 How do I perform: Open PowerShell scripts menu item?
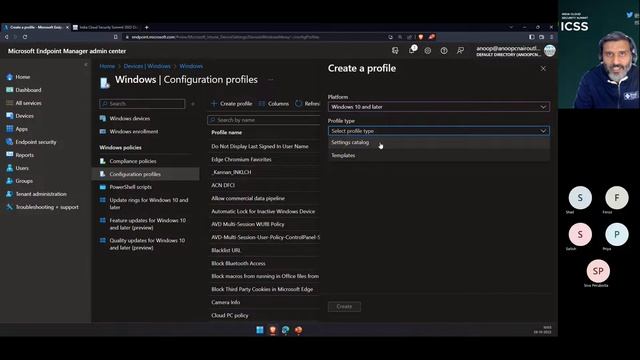(x=130, y=187)
